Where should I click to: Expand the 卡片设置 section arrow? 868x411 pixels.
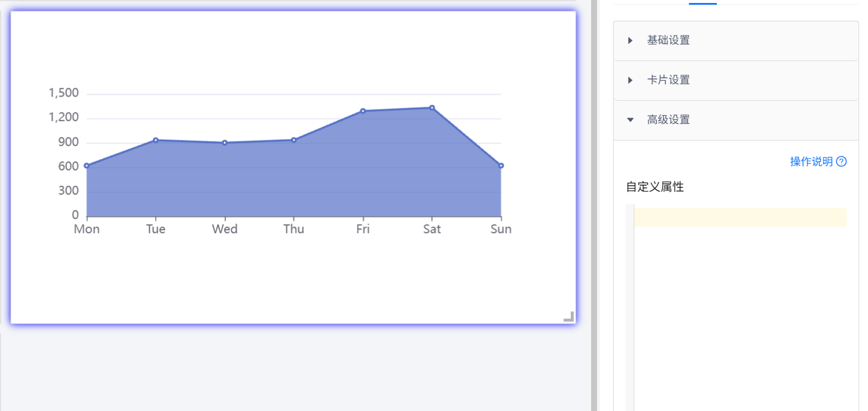point(630,80)
